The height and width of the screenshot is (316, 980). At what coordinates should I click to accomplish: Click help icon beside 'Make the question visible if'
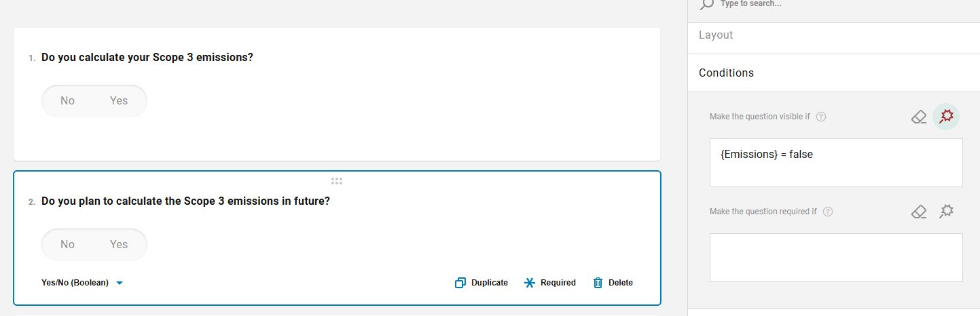pos(821,117)
